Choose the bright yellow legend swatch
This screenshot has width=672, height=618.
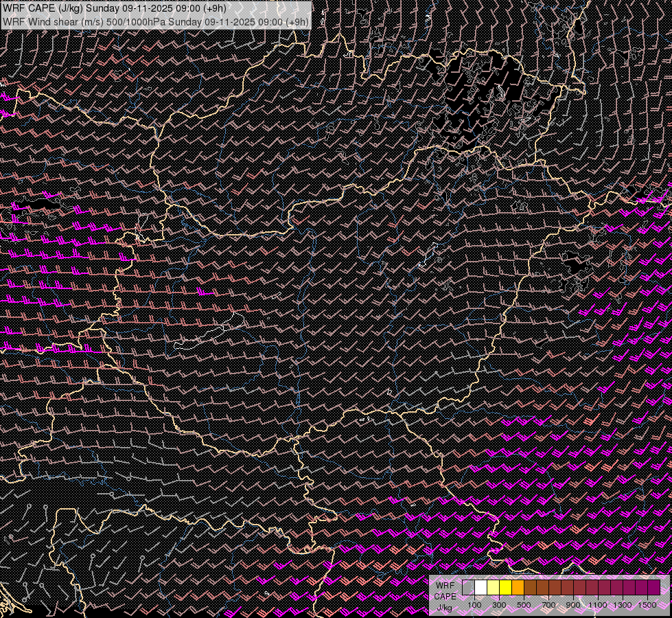click(x=506, y=587)
